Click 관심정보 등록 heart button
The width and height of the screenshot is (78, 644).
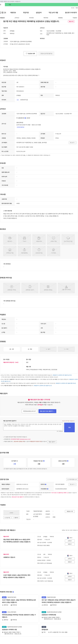30,54
